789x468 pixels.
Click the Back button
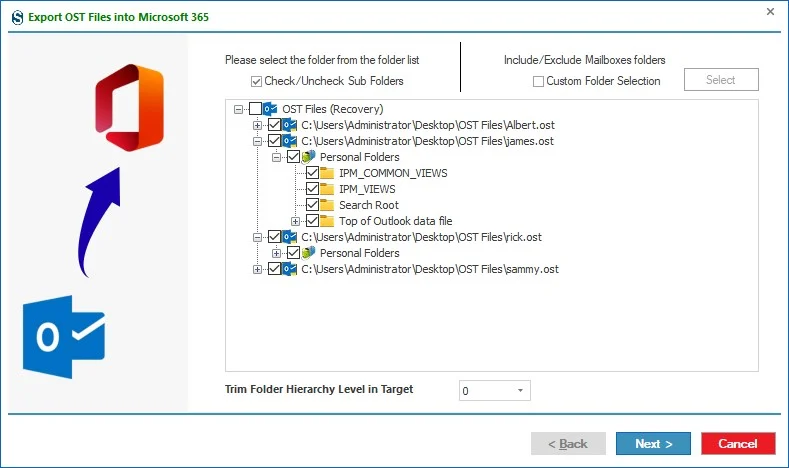[568, 444]
